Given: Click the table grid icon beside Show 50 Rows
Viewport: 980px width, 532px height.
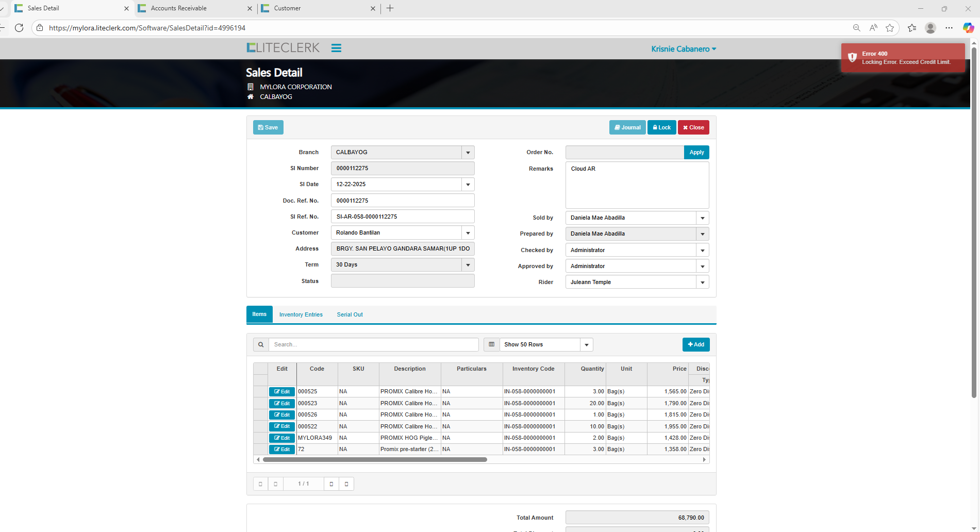Looking at the screenshot, I should [491, 344].
